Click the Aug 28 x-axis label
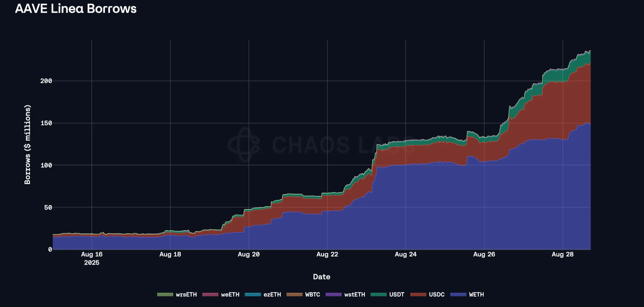 (x=563, y=254)
